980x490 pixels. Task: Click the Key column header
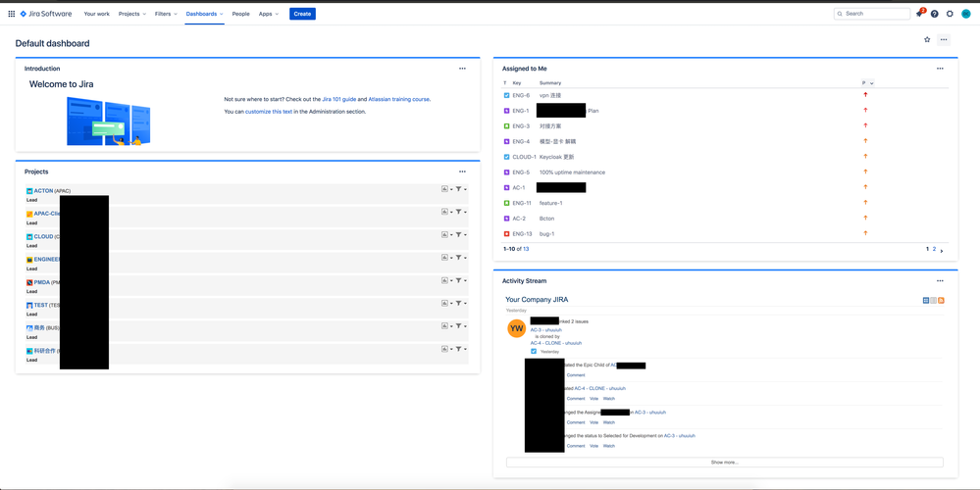pyautogui.click(x=517, y=83)
